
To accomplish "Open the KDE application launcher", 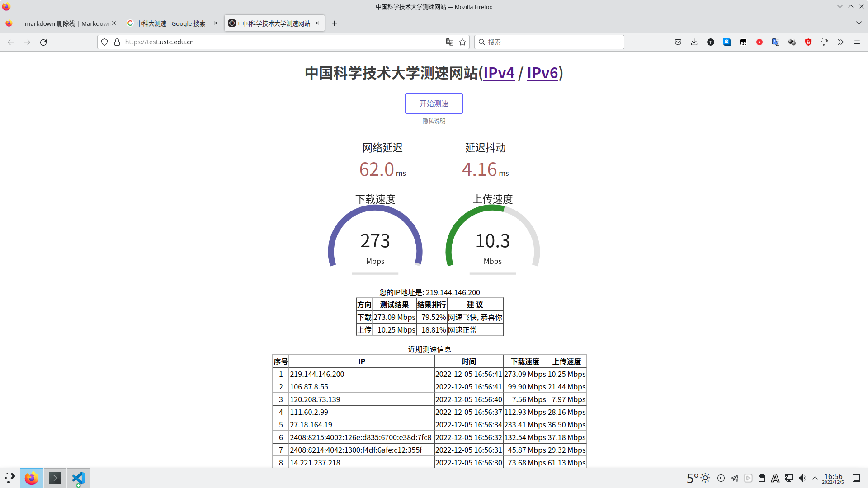I will [9, 478].
